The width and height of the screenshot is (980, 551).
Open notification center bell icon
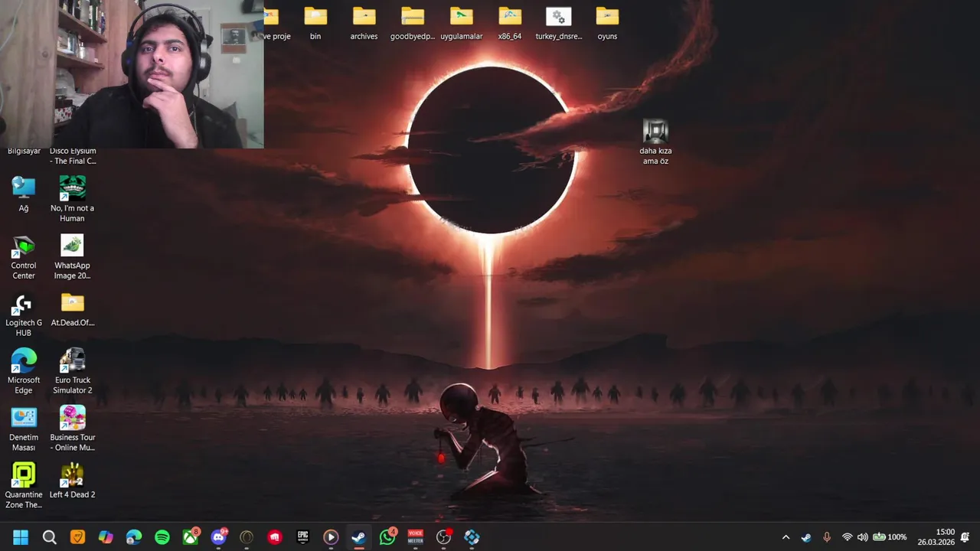(x=965, y=537)
